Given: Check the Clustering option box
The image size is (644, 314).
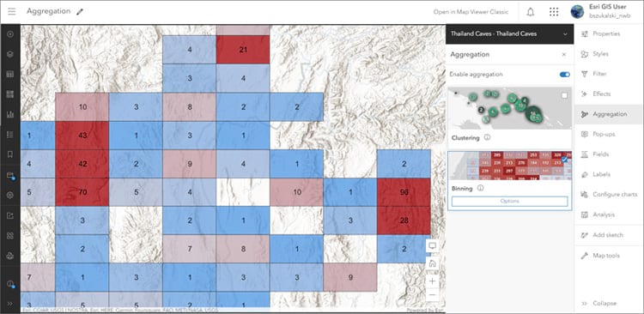Looking at the screenshot, I should point(564,95).
